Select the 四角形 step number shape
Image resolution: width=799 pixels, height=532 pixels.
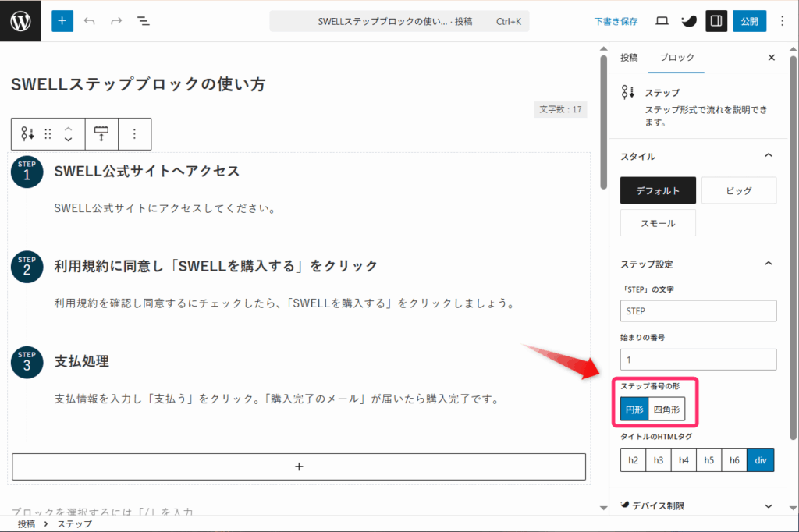(666, 409)
